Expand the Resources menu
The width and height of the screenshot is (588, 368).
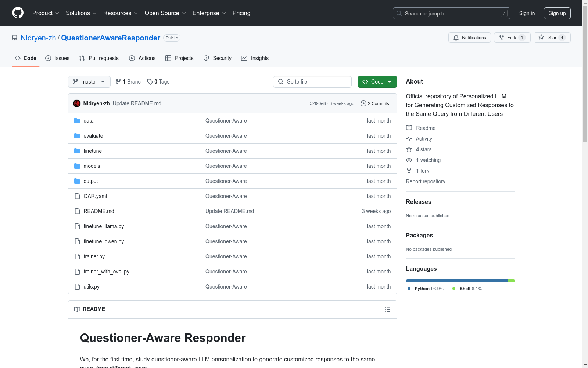click(x=121, y=13)
